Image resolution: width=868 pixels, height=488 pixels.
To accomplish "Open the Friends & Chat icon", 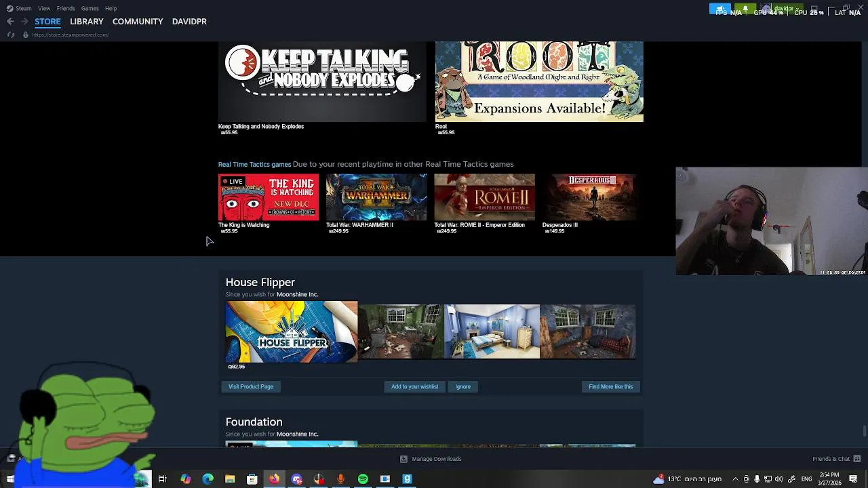I will coord(857,459).
